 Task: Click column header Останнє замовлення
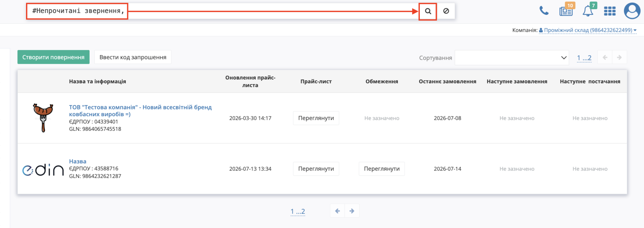447,81
